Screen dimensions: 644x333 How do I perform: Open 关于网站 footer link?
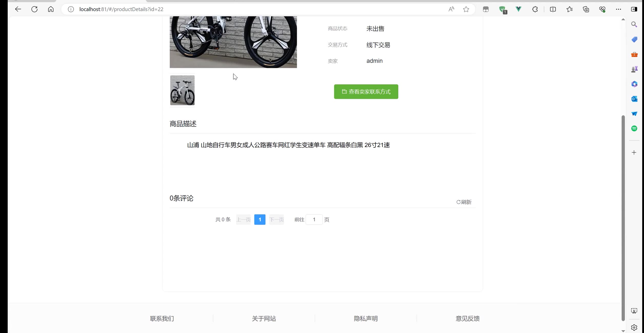click(264, 319)
